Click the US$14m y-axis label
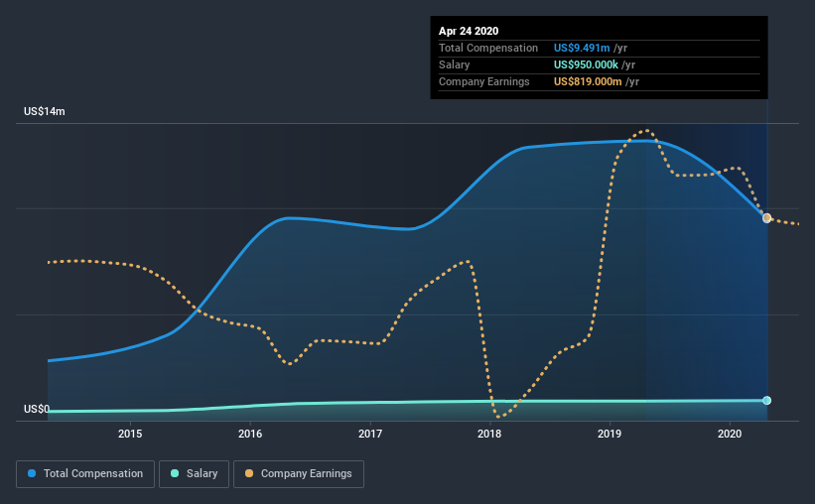815x504 pixels. point(45,111)
